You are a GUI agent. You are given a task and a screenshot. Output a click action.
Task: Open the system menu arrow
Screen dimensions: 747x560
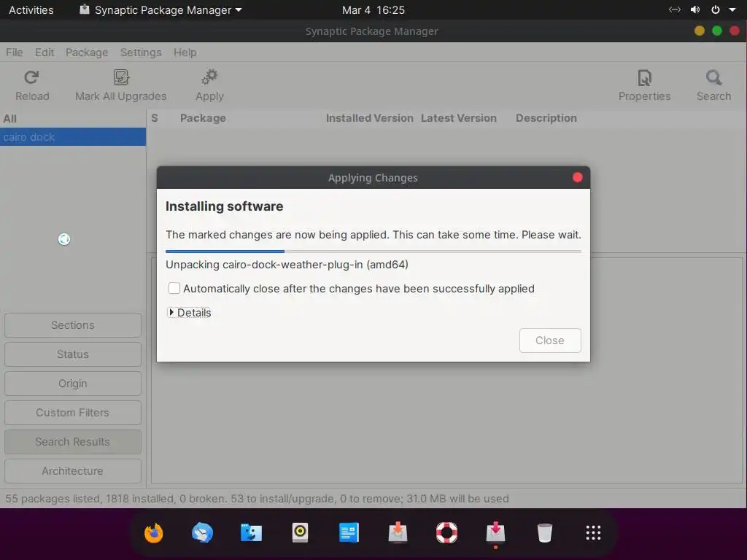[732, 9]
